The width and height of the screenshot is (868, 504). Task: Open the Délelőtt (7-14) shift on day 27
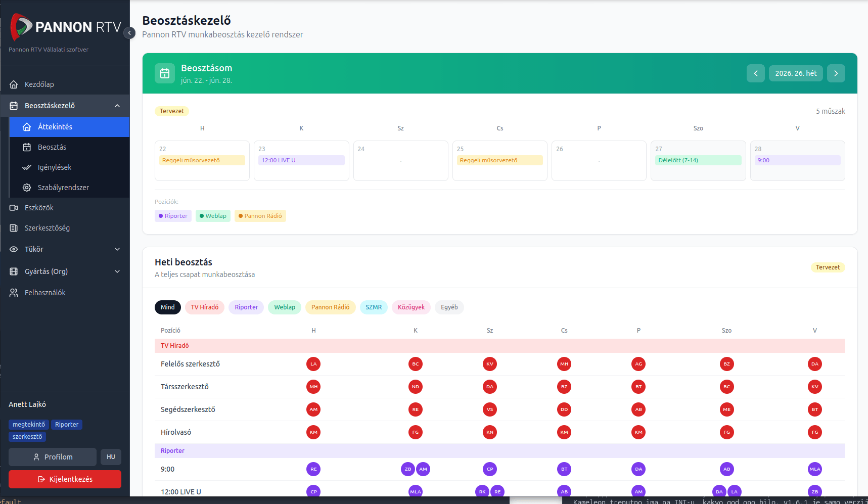(x=698, y=160)
